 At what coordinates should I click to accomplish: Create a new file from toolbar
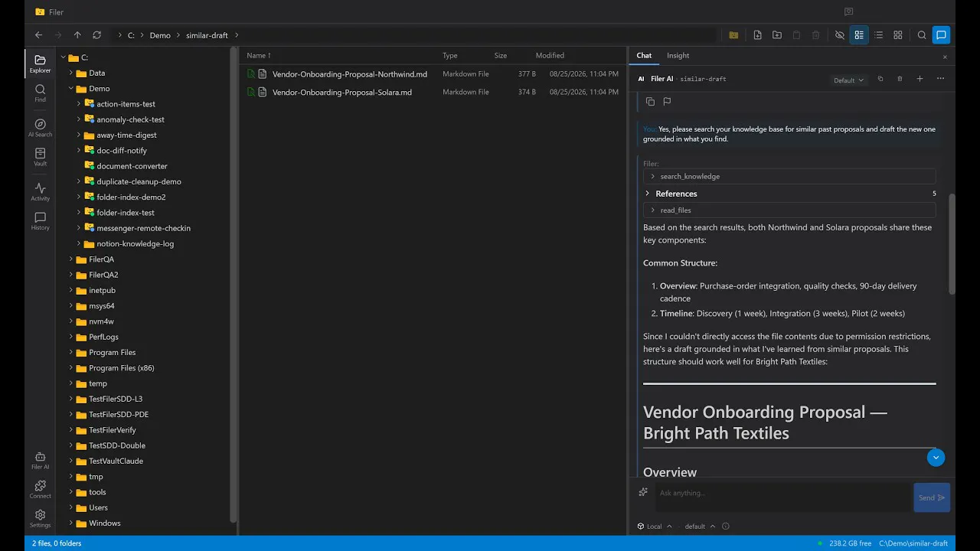(757, 35)
